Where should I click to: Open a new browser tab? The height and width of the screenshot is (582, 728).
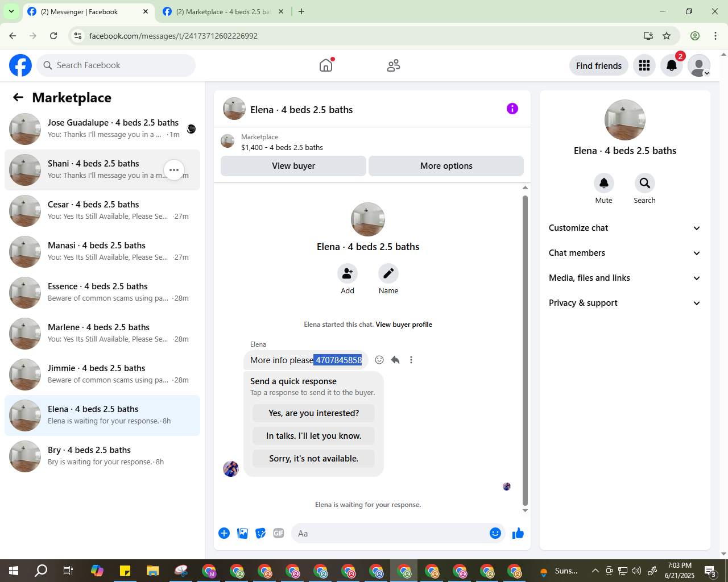(301, 11)
